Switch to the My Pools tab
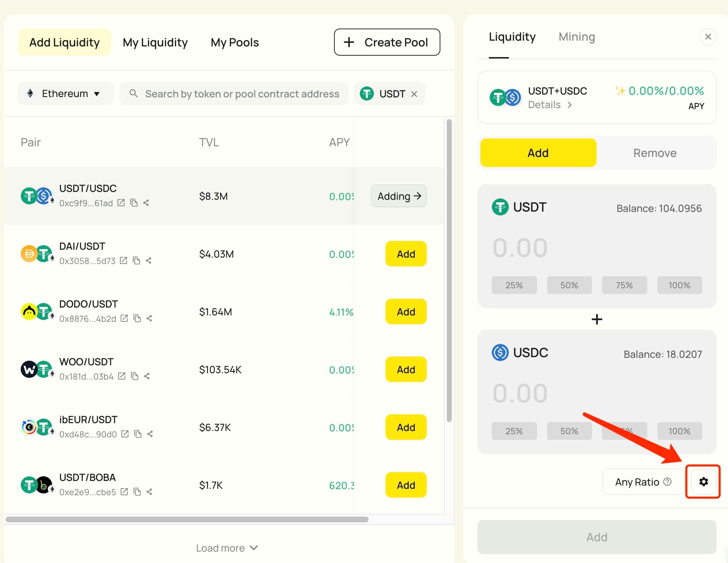Viewport: 728px width, 563px height. tap(234, 42)
